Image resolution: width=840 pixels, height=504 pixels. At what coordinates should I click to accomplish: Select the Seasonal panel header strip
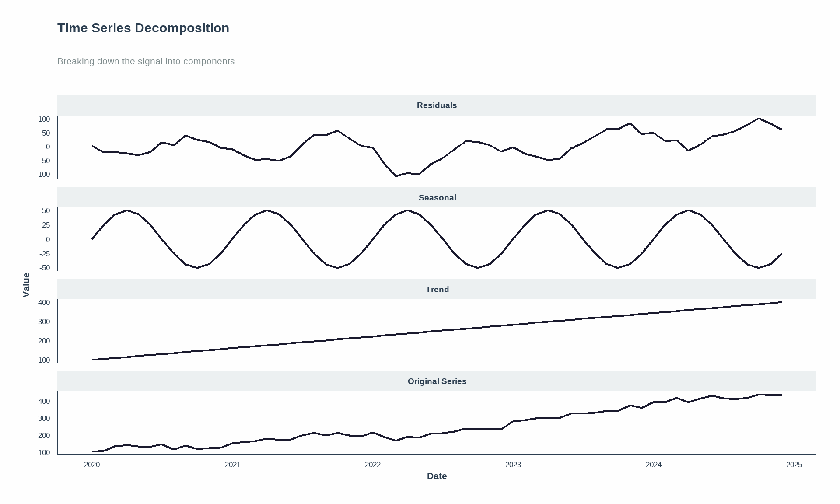(437, 198)
